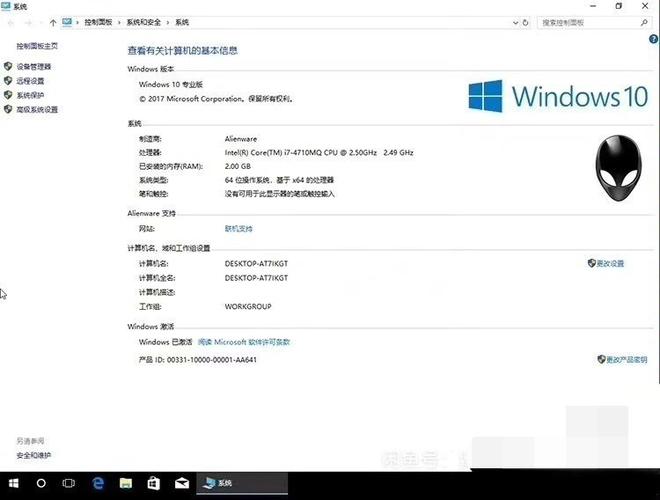The height and width of the screenshot is (500, 660).
Task: Open 系统保护 in the sidebar
Action: coord(30,95)
